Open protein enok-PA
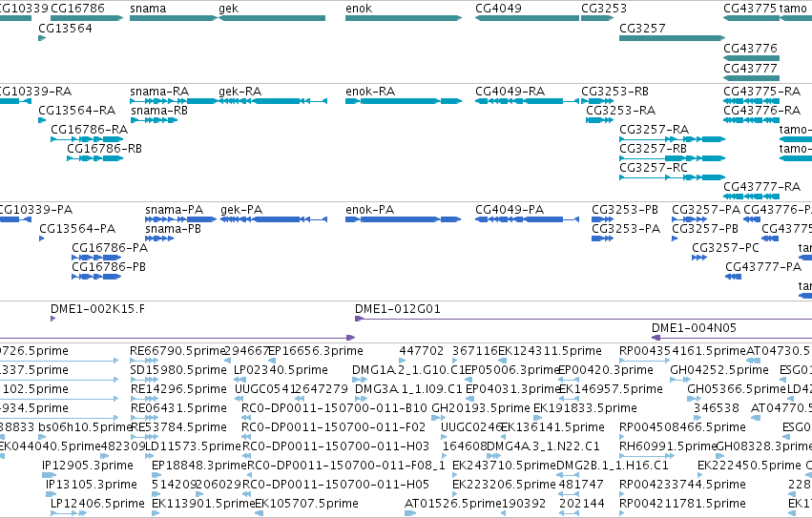 click(x=404, y=219)
